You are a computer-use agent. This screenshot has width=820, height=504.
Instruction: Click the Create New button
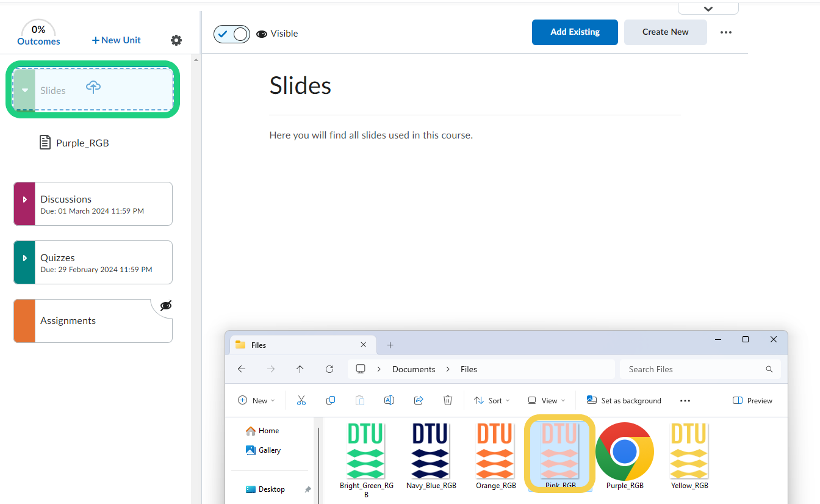pyautogui.click(x=665, y=32)
